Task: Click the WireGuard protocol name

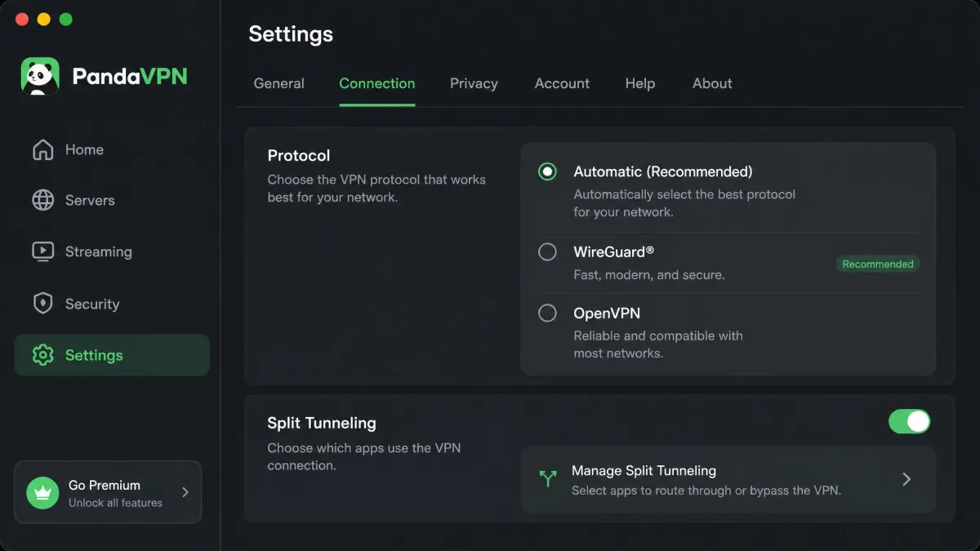Action: pyautogui.click(x=614, y=251)
